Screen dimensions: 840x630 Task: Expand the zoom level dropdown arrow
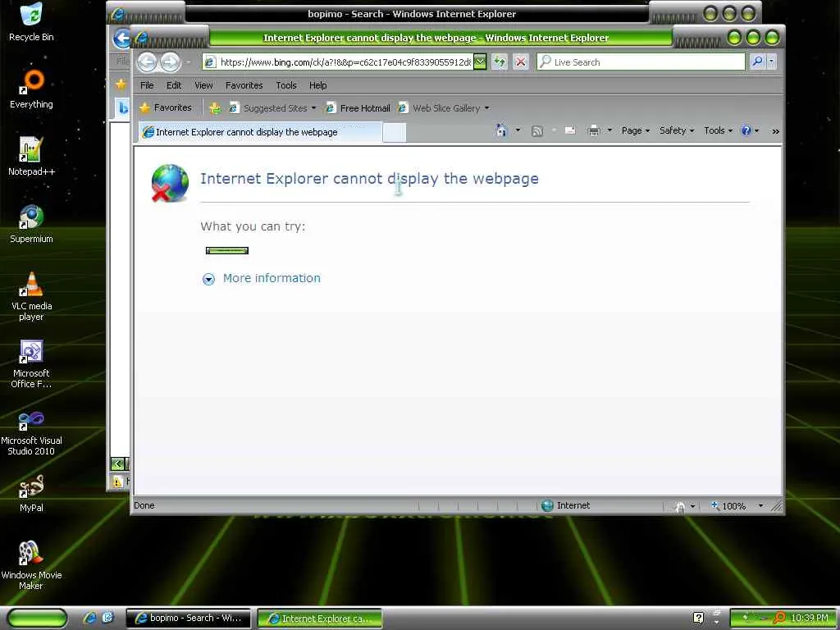click(x=760, y=505)
